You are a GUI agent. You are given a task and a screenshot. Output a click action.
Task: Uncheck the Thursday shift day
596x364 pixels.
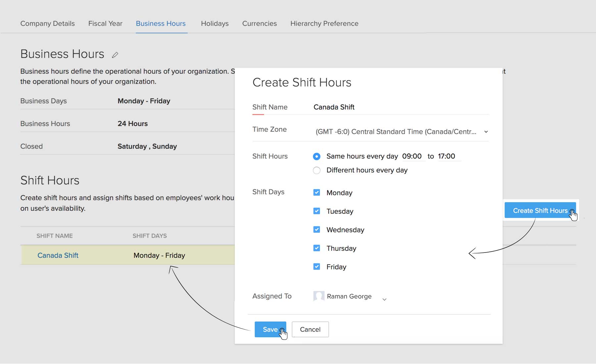coord(317,248)
